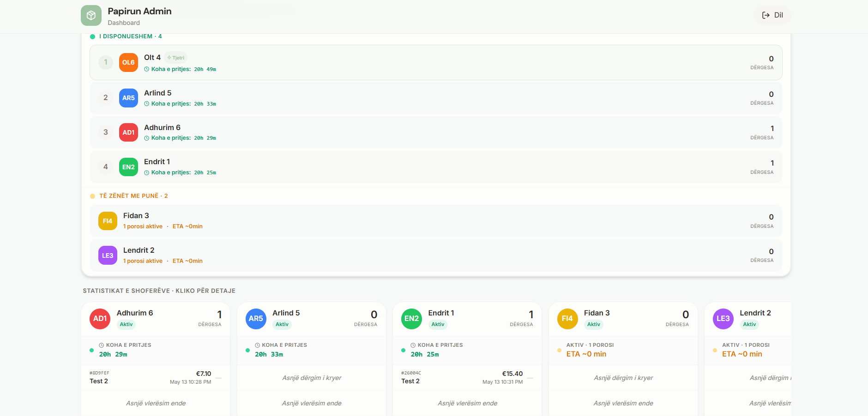This screenshot has height=416, width=868.
Task: Click the AD1 avatar on Adhurim 6 stats card
Action: [100, 319]
